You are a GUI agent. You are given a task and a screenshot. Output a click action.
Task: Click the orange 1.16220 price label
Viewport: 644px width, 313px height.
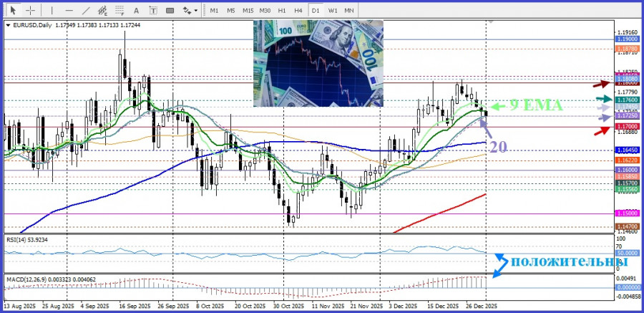(x=627, y=160)
